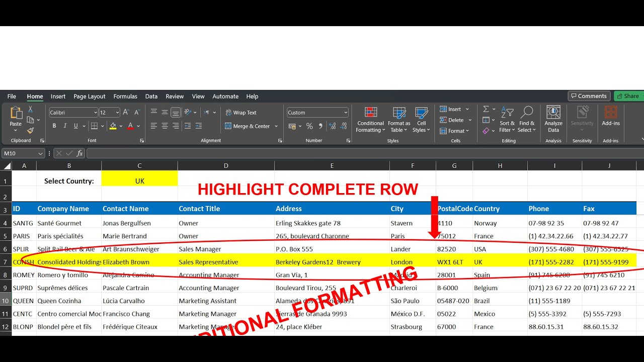This screenshot has width=644, height=362.
Task: Expand the Merge & Center dropdown arrow
Action: [x=276, y=126]
